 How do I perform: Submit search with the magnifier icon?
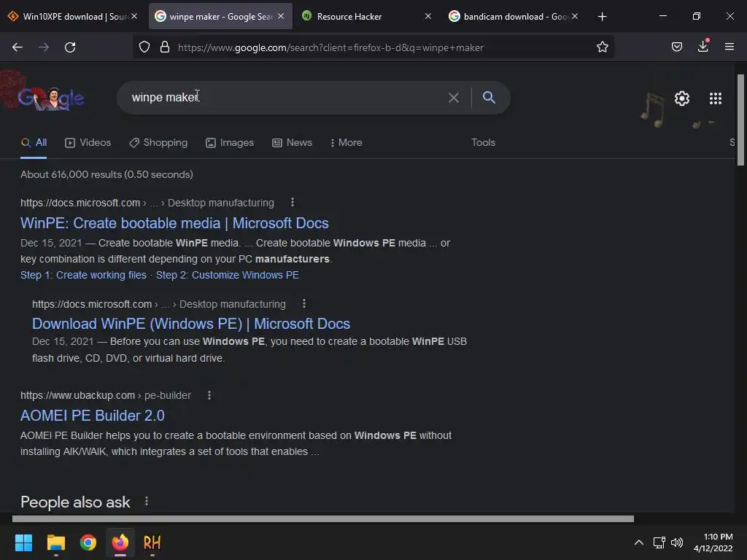489,98
